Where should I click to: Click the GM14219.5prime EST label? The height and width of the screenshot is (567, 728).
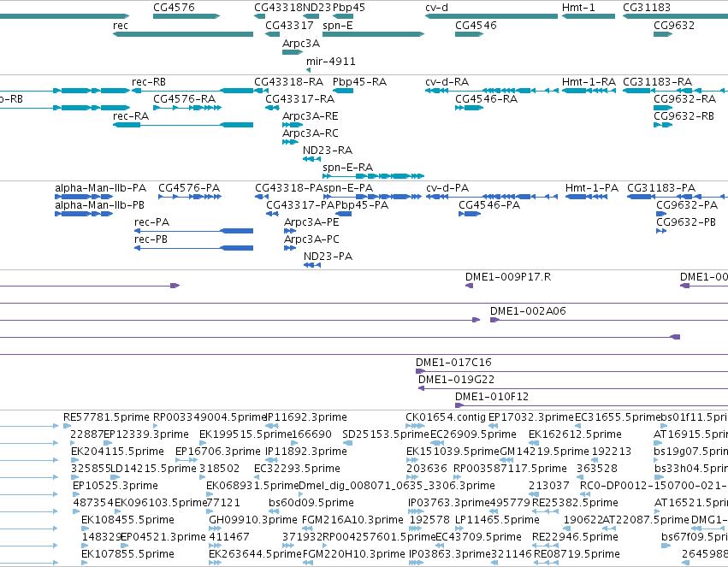(544, 452)
